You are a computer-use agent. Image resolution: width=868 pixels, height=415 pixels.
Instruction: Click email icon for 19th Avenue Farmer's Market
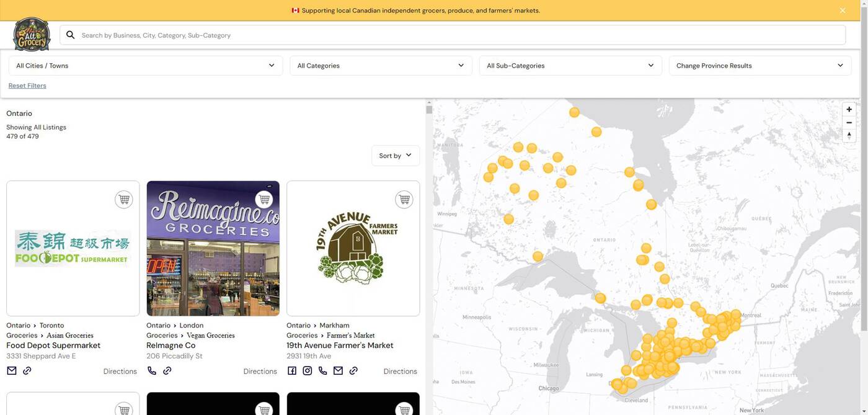coord(338,371)
